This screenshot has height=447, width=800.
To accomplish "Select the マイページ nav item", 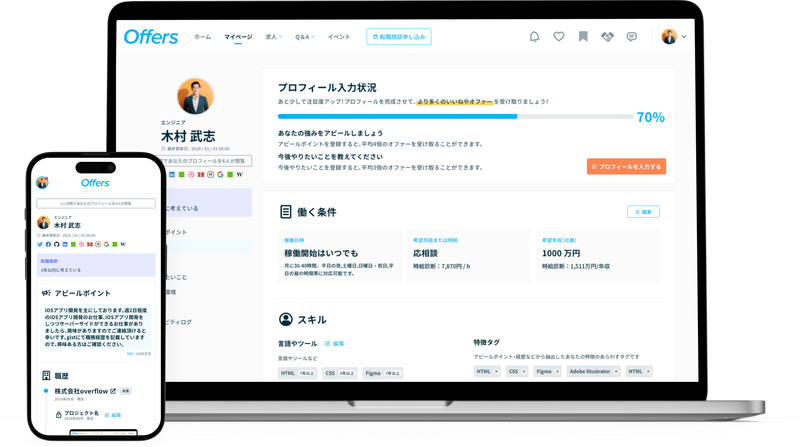I will (x=238, y=37).
